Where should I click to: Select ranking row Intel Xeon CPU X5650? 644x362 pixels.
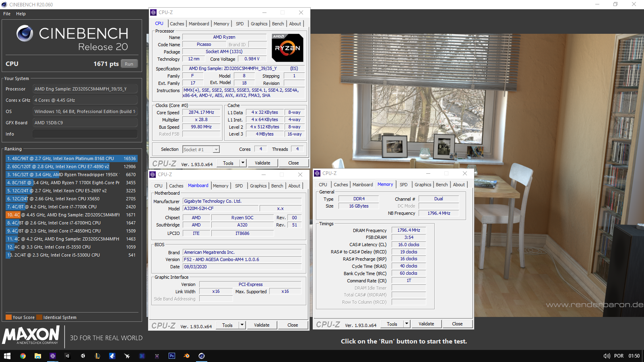[x=71, y=199]
